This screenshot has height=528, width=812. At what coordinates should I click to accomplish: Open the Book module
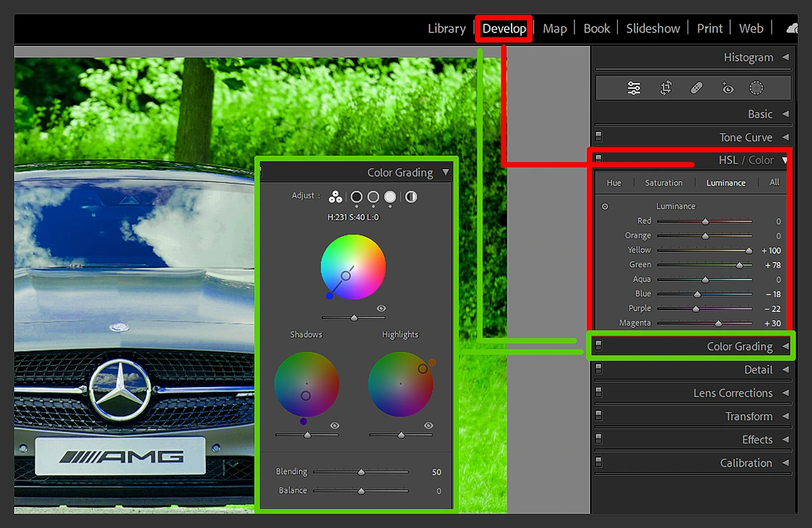597,28
